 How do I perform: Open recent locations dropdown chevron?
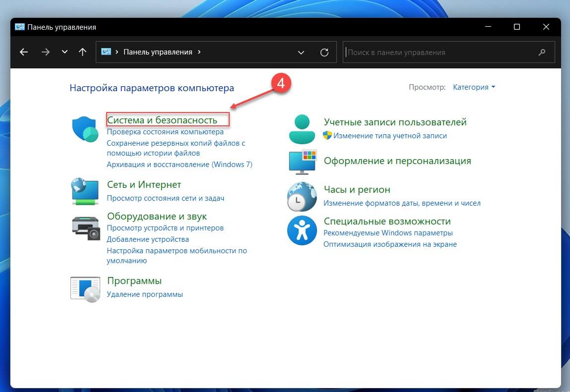click(64, 52)
